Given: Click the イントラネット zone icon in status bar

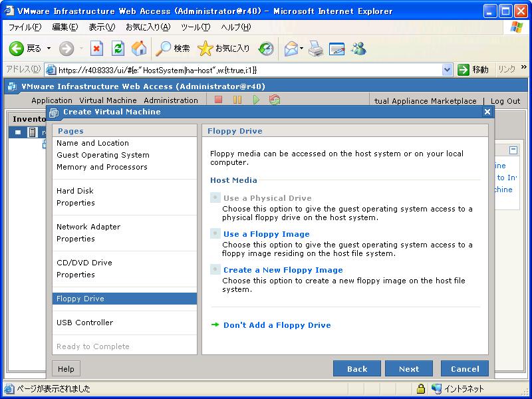Looking at the screenshot, I should coord(436,388).
